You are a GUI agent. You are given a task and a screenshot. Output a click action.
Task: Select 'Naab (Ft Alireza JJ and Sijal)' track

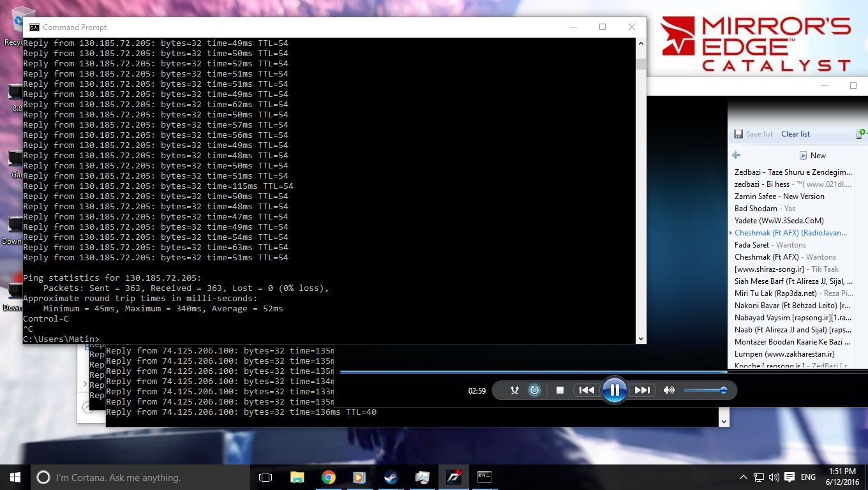pyautogui.click(x=793, y=330)
